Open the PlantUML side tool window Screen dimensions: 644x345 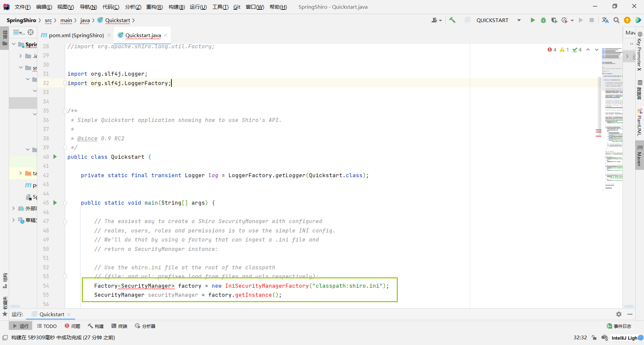tap(640, 122)
